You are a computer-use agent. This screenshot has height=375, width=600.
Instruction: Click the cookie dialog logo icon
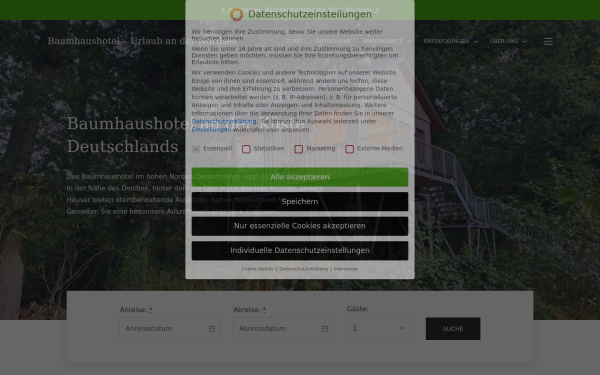coord(236,15)
